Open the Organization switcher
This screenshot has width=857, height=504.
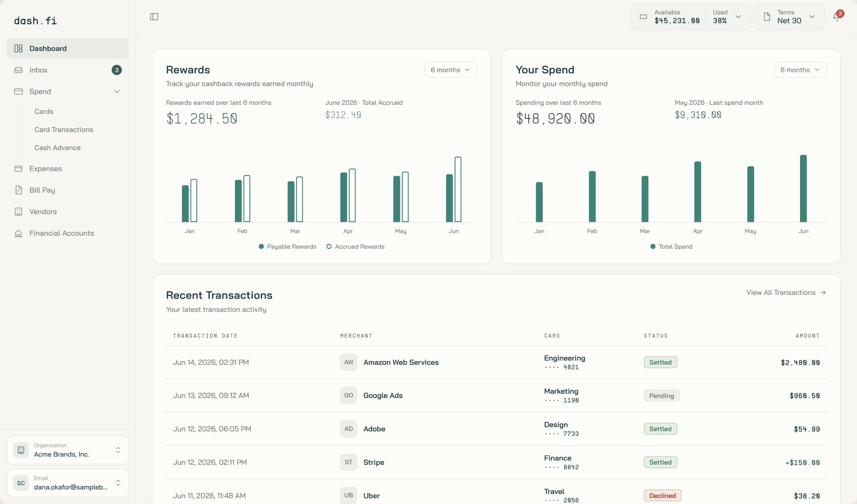pyautogui.click(x=68, y=450)
